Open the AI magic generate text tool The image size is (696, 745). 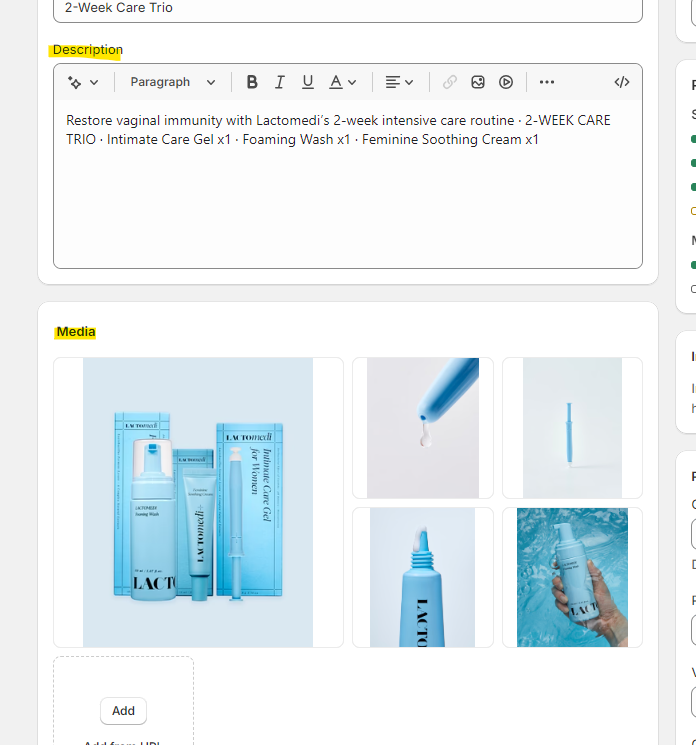click(x=75, y=82)
